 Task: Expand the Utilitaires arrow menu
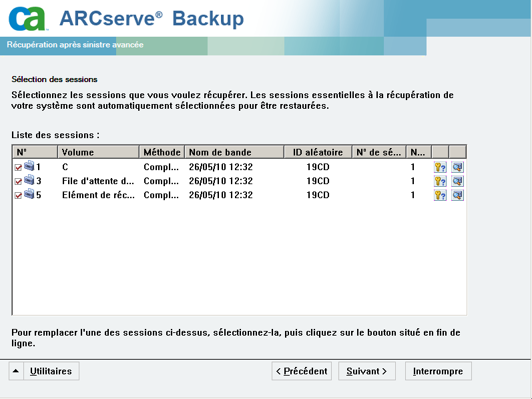point(16,371)
